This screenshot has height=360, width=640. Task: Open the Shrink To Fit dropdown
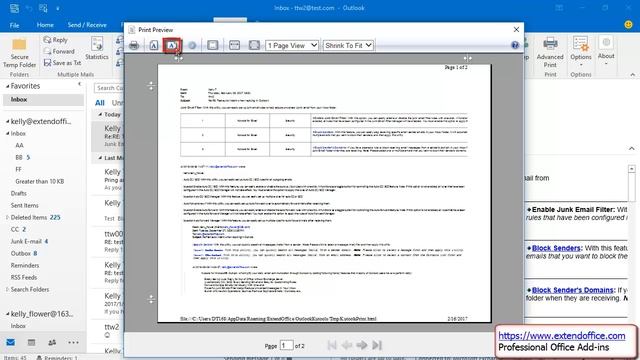coord(348,45)
